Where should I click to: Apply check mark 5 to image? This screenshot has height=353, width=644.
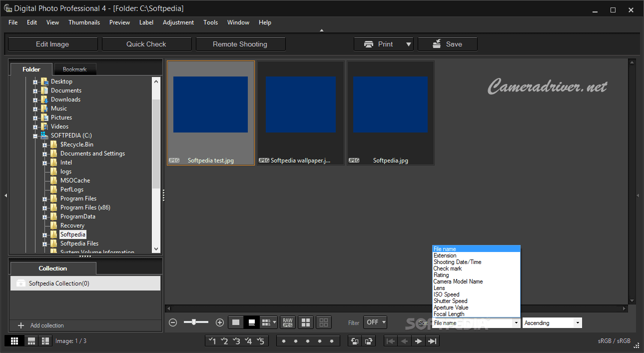[x=260, y=341]
